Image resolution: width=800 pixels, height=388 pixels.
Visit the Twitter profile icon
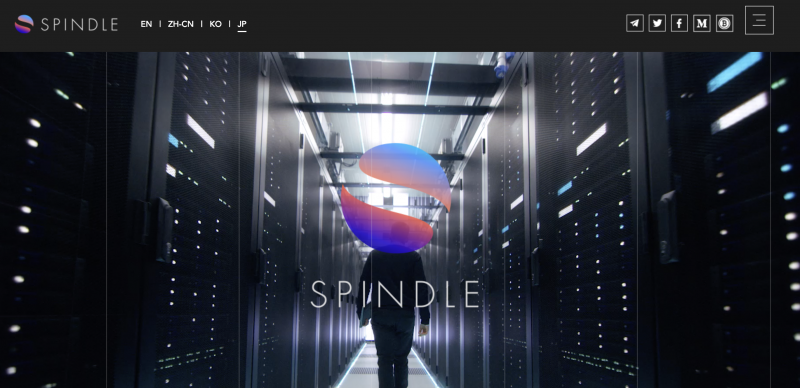point(657,23)
